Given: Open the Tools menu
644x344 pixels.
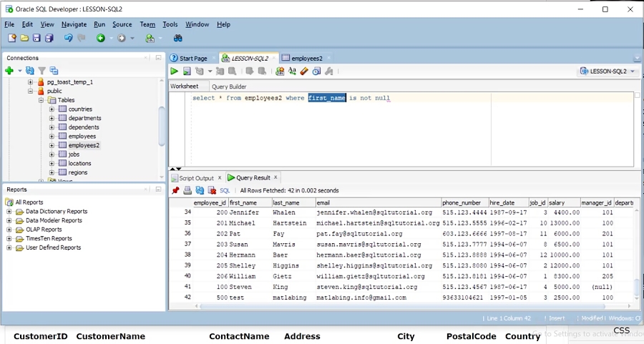Looking at the screenshot, I should 170,24.
